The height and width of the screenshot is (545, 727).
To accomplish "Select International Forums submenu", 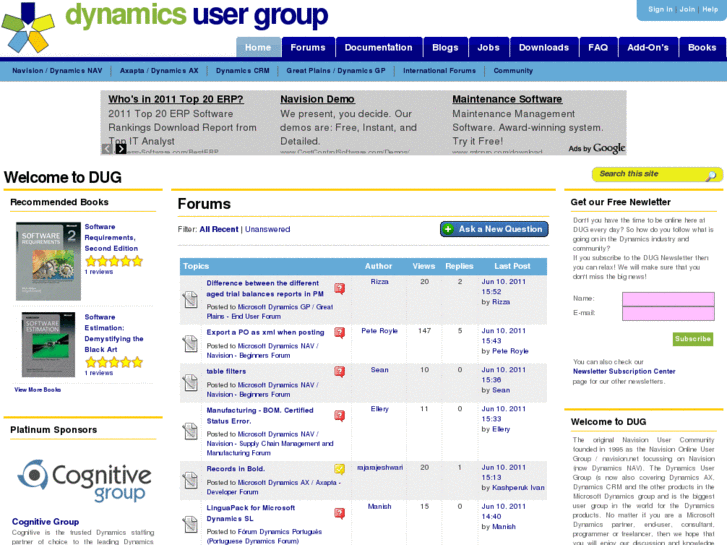I will [x=440, y=71].
